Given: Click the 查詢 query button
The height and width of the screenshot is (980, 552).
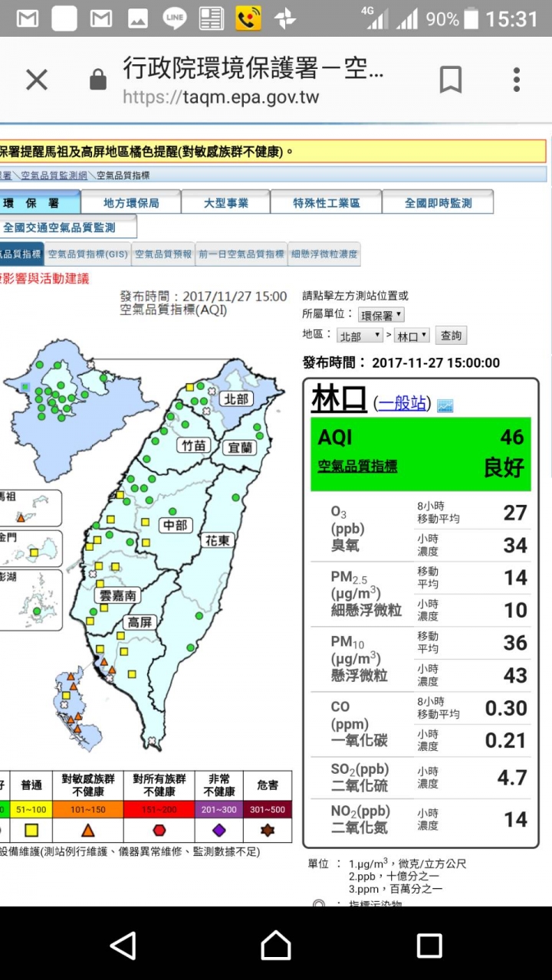Looking at the screenshot, I should (x=451, y=336).
